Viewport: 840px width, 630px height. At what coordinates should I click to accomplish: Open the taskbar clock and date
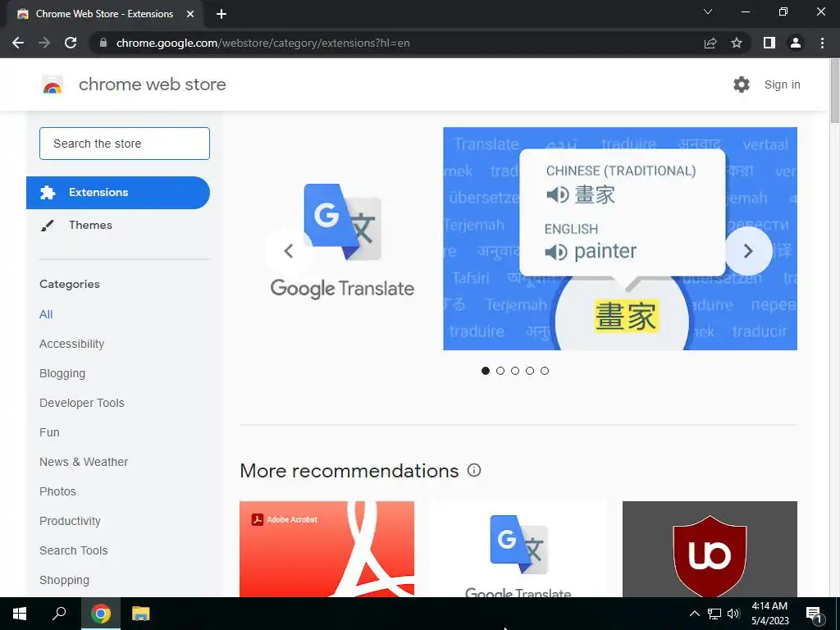769,614
